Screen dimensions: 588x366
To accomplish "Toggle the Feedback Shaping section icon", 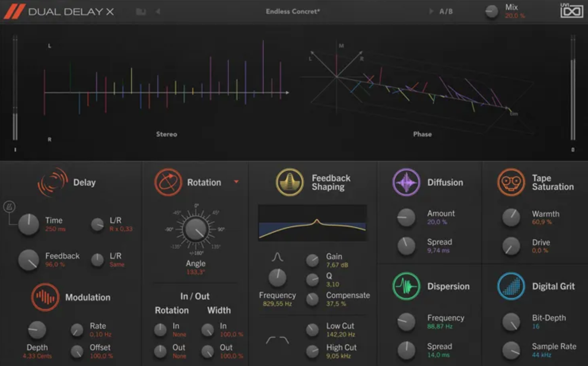I will click(x=290, y=182).
